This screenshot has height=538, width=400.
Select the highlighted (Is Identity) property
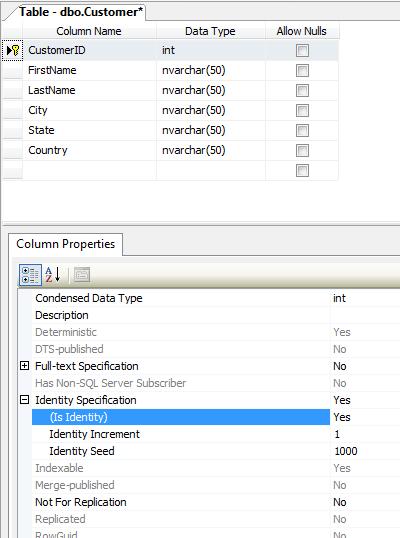click(x=181, y=417)
